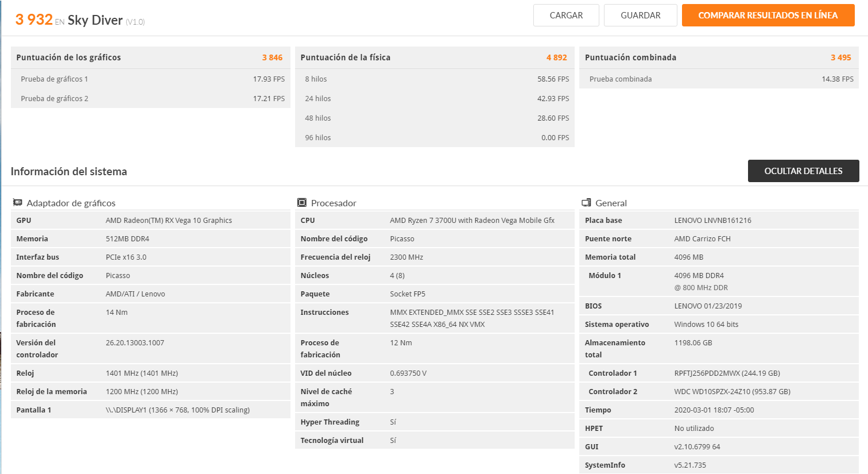The height and width of the screenshot is (474, 868).
Task: Click the General monitor icon
Action: [x=586, y=203]
